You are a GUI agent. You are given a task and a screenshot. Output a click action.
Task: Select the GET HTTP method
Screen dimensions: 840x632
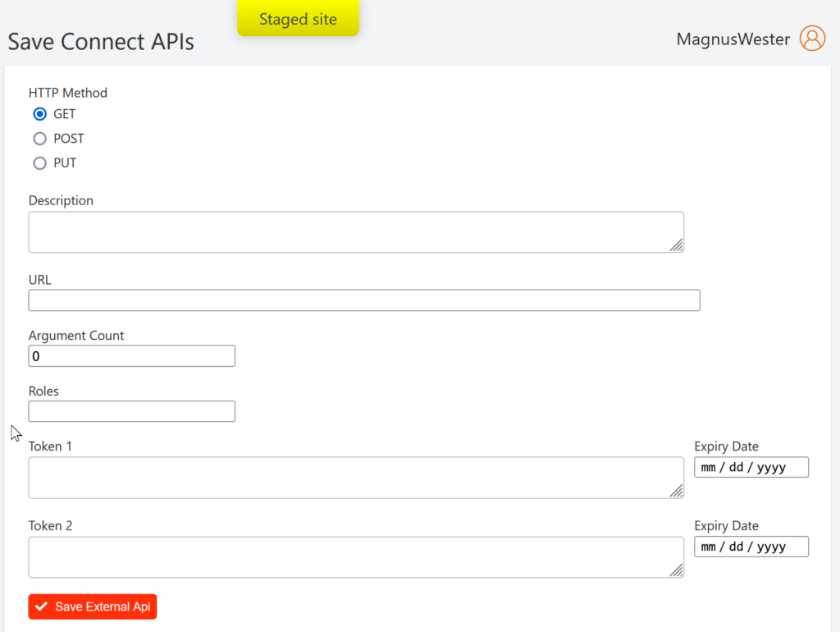pos(39,114)
